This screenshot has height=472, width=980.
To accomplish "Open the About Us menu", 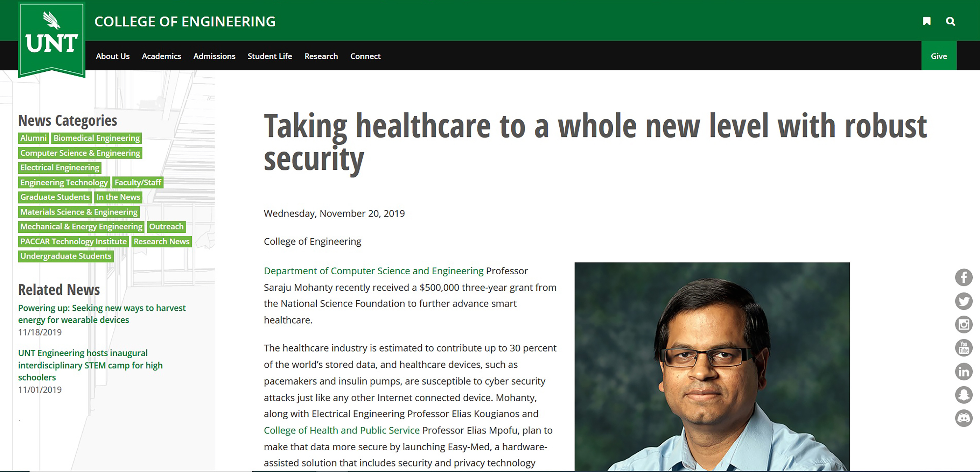I will tap(113, 56).
